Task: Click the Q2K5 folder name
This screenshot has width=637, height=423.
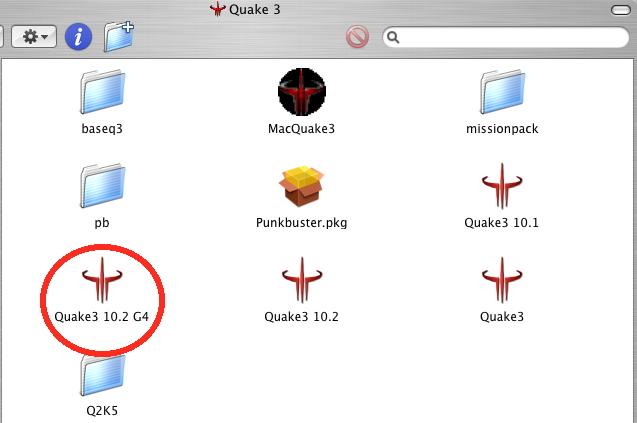Action: coord(102,411)
